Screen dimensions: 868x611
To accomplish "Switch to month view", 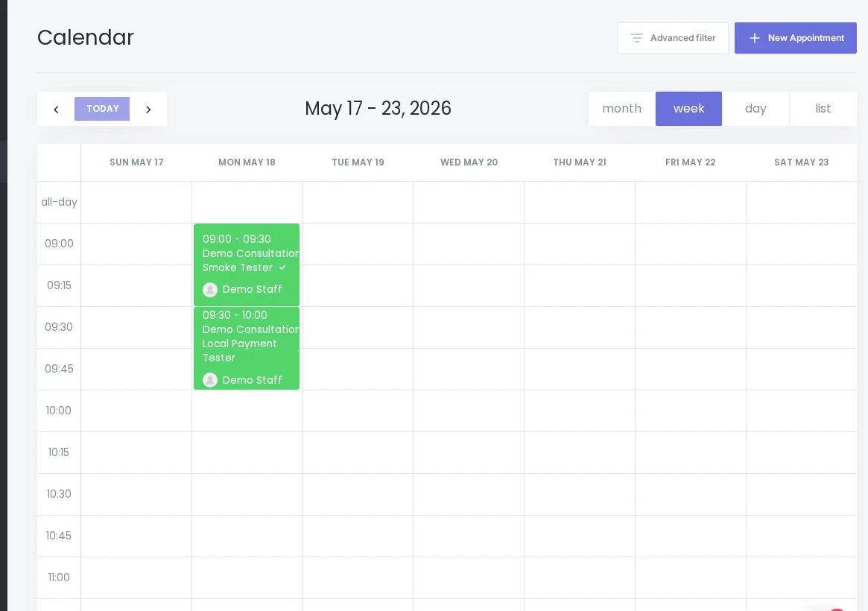I will [x=621, y=109].
